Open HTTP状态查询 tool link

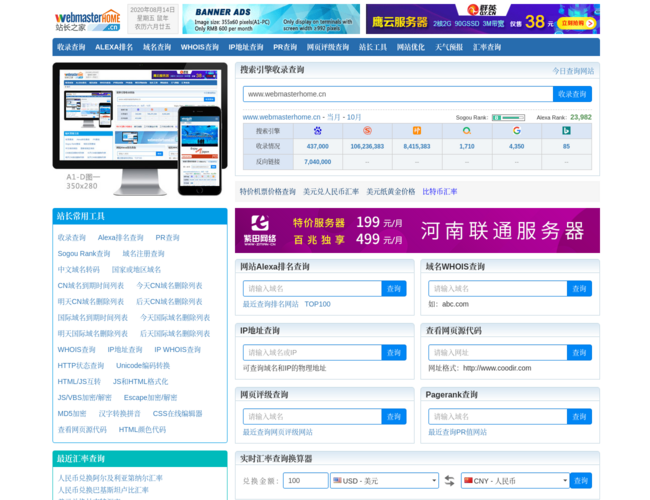point(81,366)
